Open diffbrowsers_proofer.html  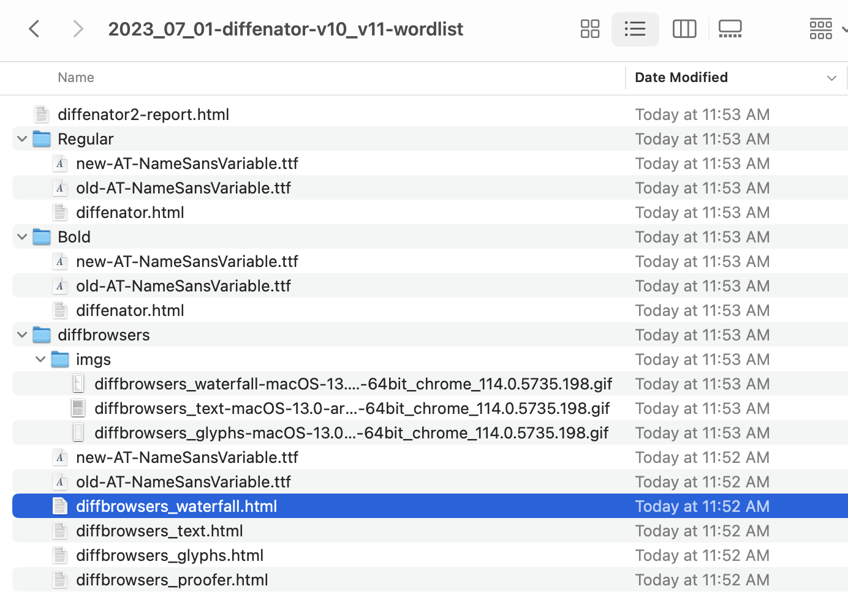(x=172, y=579)
